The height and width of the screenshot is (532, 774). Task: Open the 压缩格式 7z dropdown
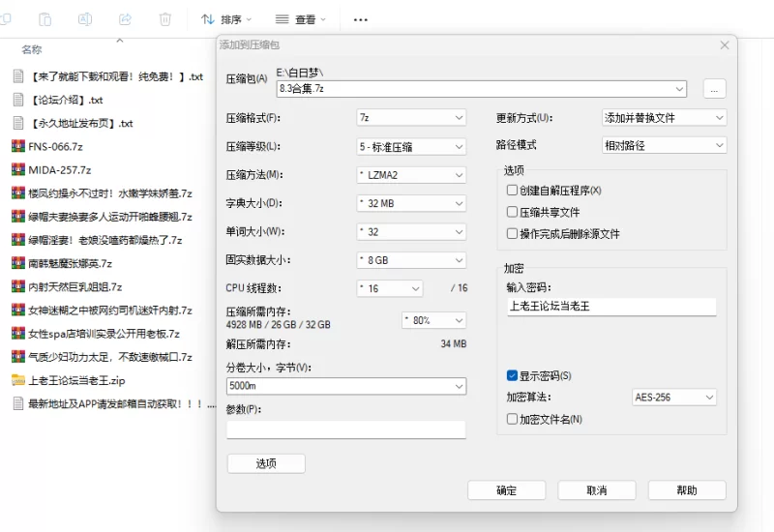(x=411, y=117)
